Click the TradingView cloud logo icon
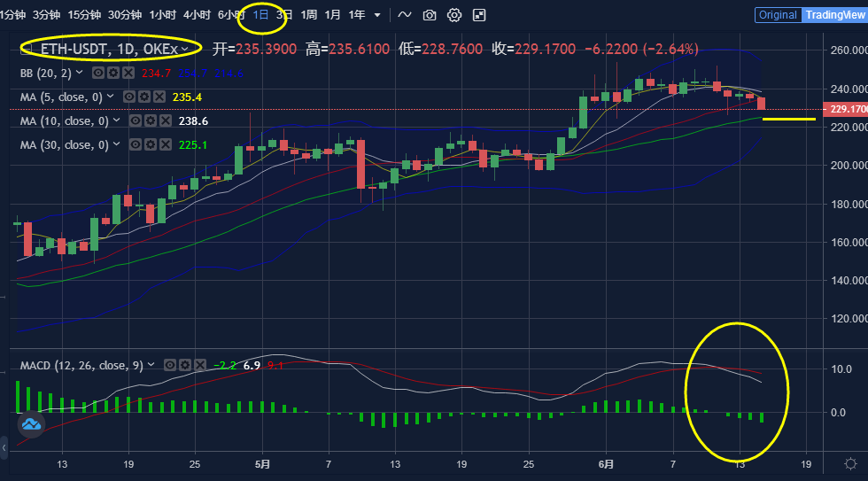 pos(31,424)
